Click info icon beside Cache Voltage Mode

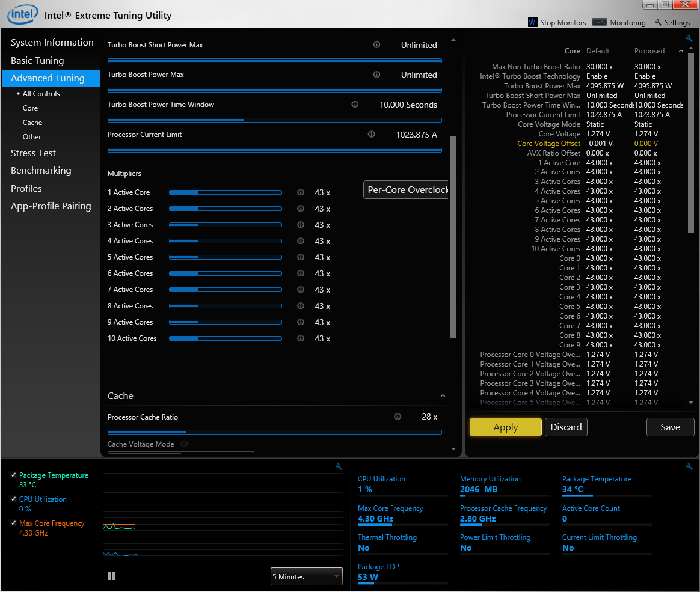184,444
